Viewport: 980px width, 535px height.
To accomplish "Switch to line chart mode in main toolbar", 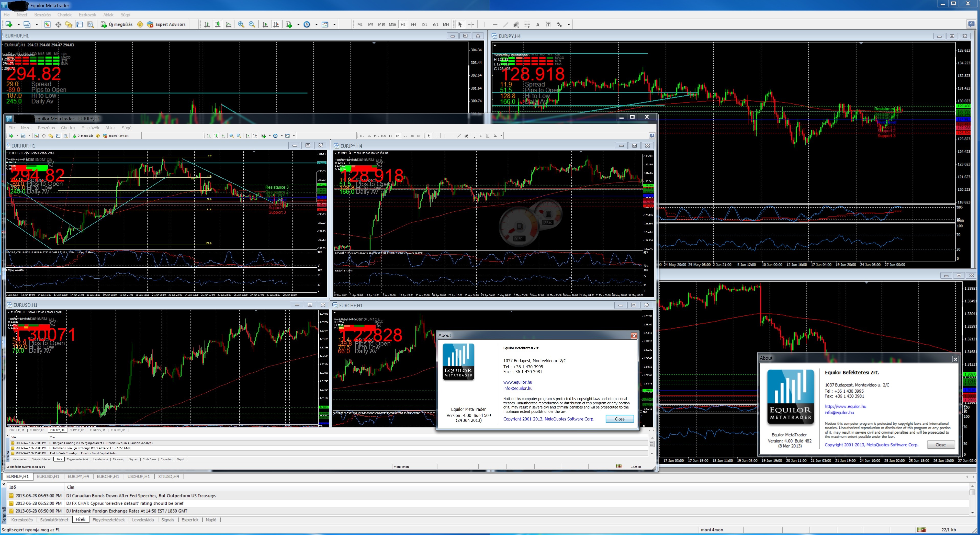I will (228, 24).
